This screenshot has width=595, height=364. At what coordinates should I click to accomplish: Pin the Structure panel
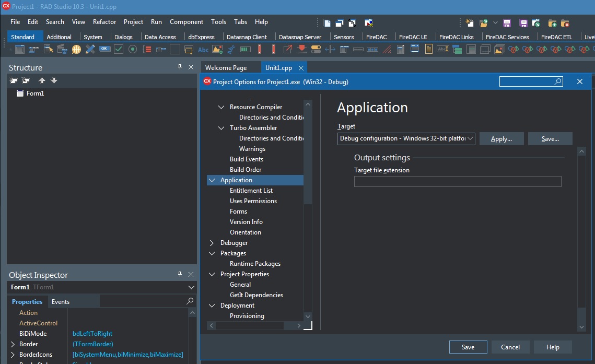coord(180,67)
